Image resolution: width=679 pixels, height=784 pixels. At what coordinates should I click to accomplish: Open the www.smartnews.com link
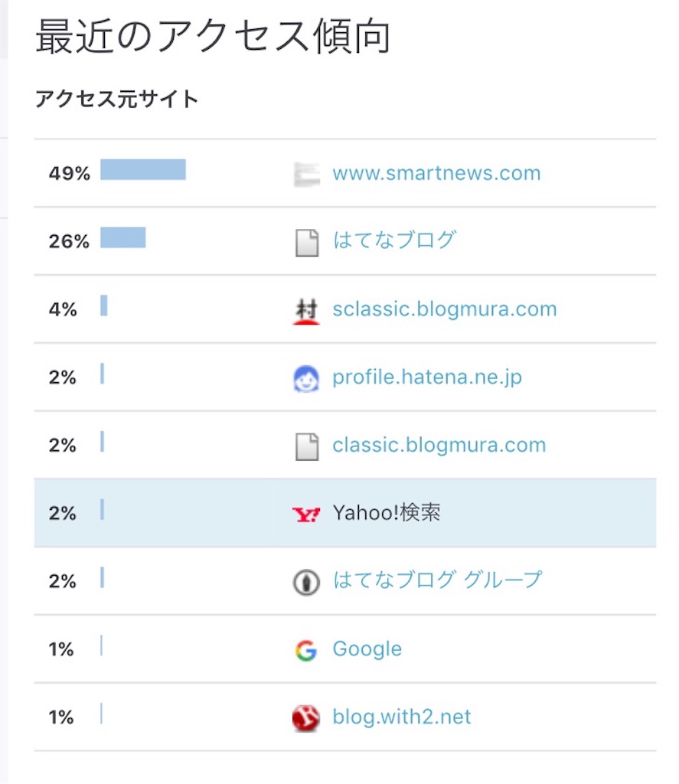436,173
